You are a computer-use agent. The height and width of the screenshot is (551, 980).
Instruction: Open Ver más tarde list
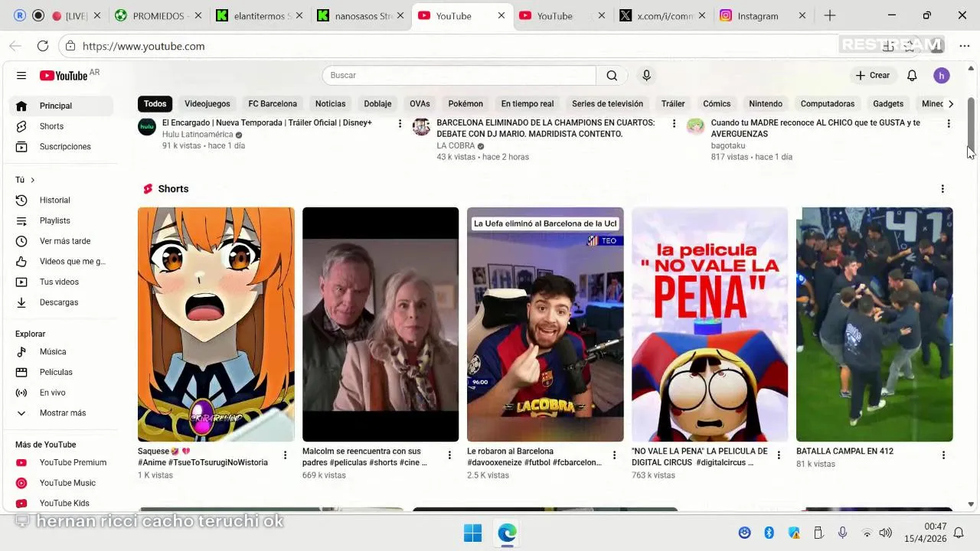click(x=61, y=241)
